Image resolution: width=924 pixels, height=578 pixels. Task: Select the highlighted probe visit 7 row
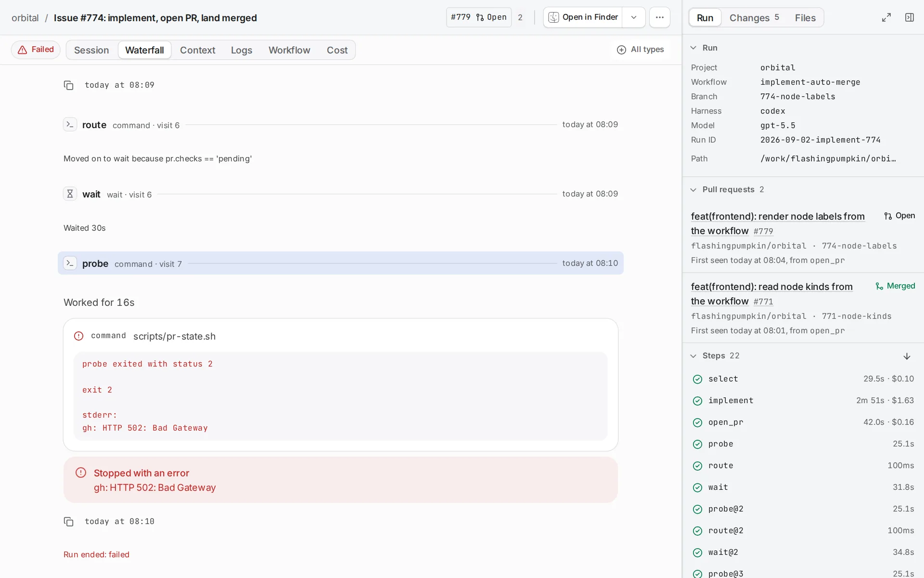click(341, 263)
